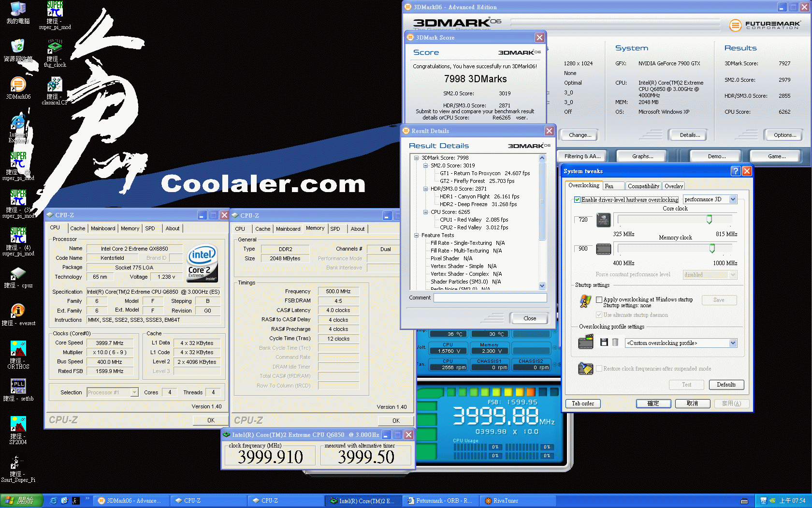
Task: Collapse the SM2.0 Score: 3019 tree node
Action: (x=425, y=165)
